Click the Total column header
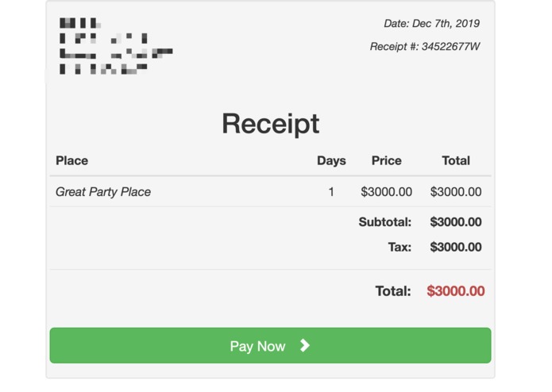 (456, 160)
